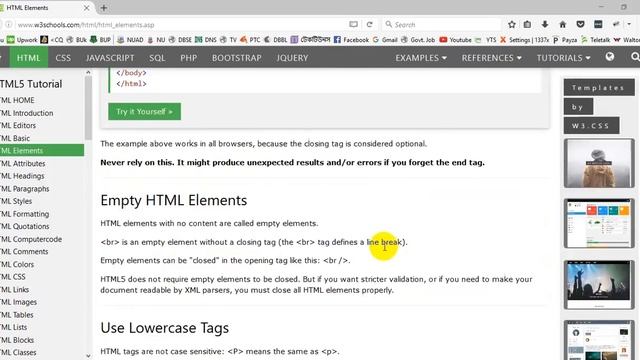
Task: Open the concert crowd template thumbnail
Action: coord(599,285)
